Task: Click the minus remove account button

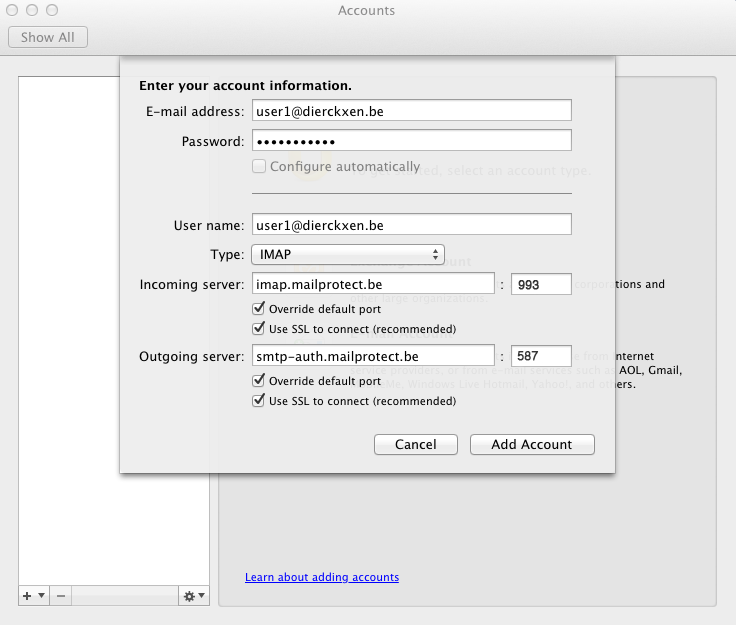Action: [60, 596]
